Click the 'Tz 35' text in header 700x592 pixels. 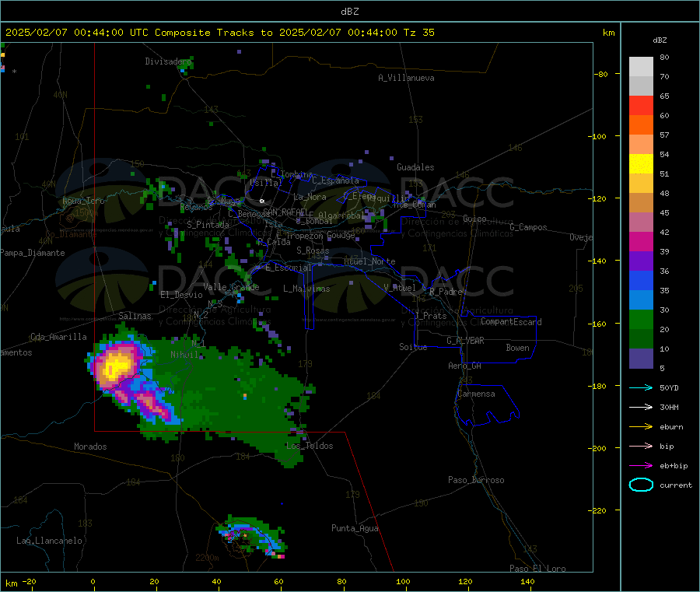[x=418, y=33]
